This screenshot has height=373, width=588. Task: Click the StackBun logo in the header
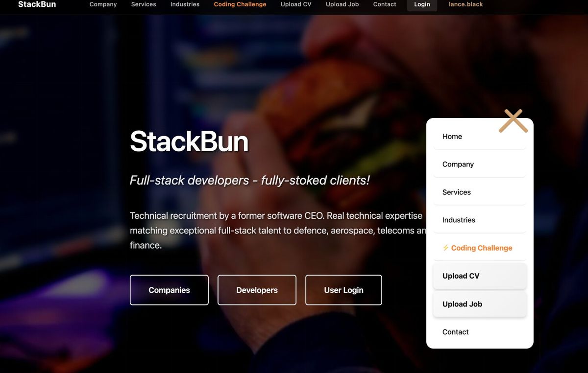pos(36,4)
